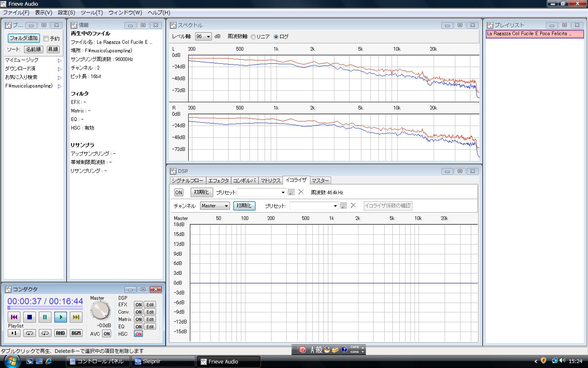Open the ツール(T) menu
Screen dimensions: 588x368
(92, 13)
